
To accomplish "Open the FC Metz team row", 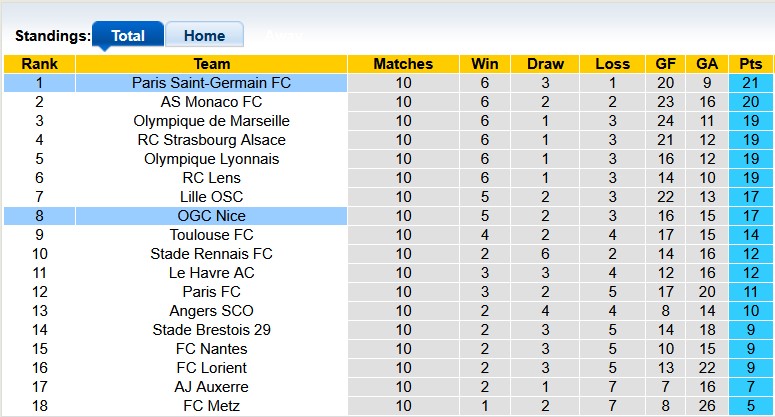I will coord(211,406).
